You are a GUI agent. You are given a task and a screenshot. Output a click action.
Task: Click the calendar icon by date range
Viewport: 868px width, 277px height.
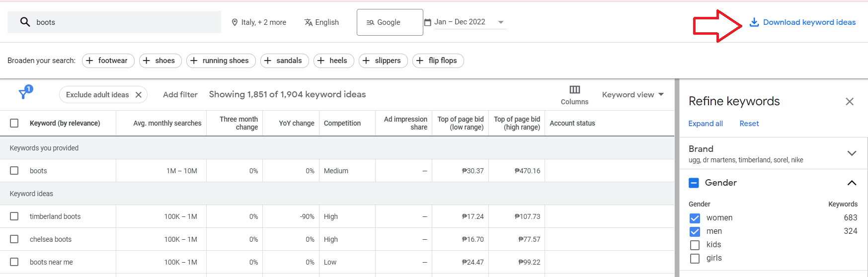427,22
